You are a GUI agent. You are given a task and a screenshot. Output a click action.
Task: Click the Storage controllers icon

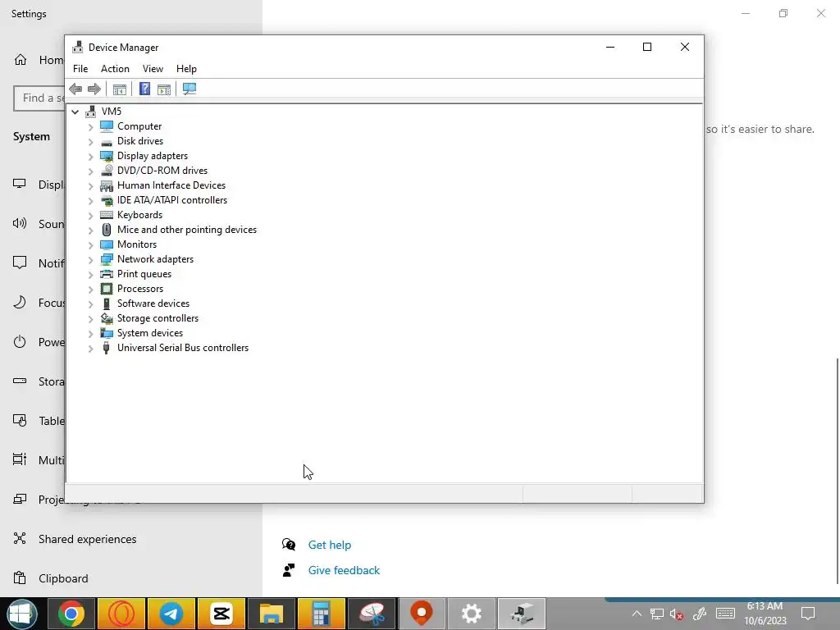107,318
